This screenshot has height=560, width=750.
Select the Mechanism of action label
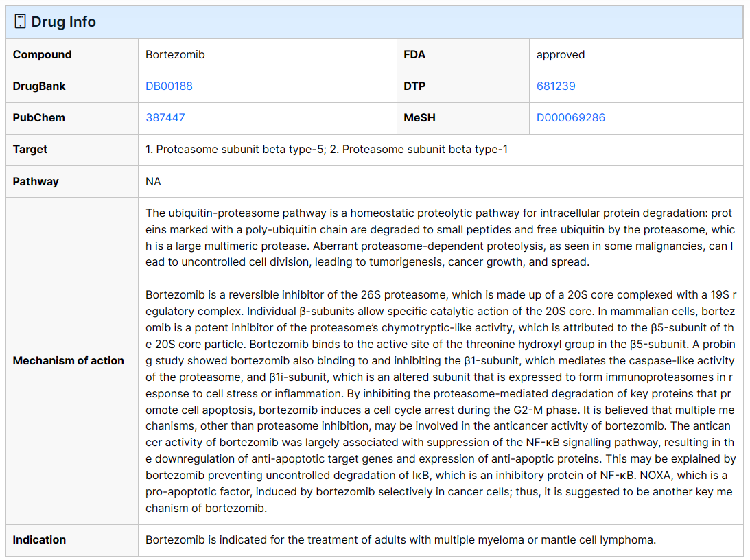[69, 360]
